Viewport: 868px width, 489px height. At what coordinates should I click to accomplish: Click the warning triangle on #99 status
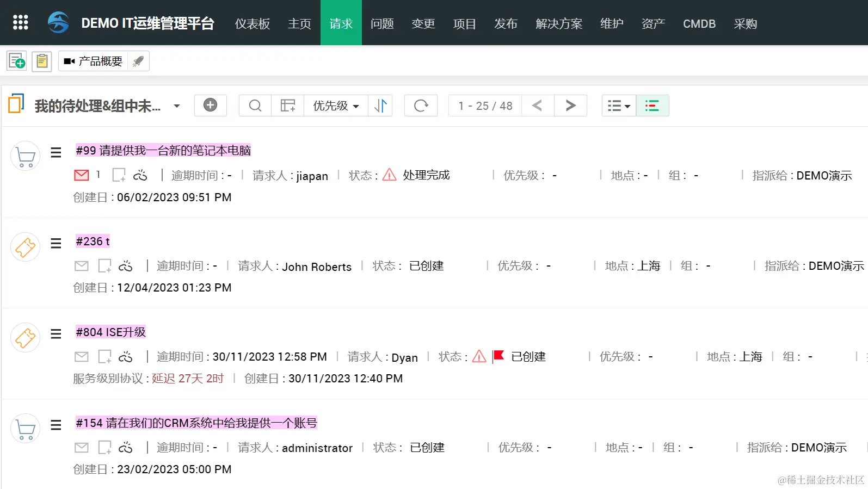pyautogui.click(x=390, y=175)
